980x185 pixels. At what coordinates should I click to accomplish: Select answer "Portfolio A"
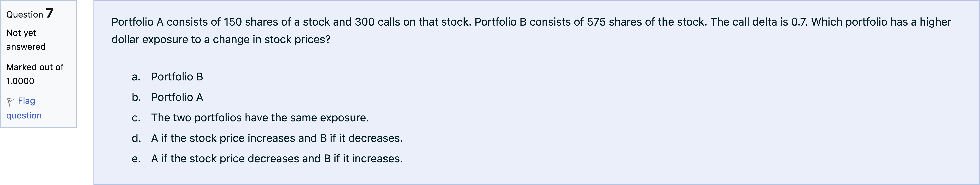[177, 97]
